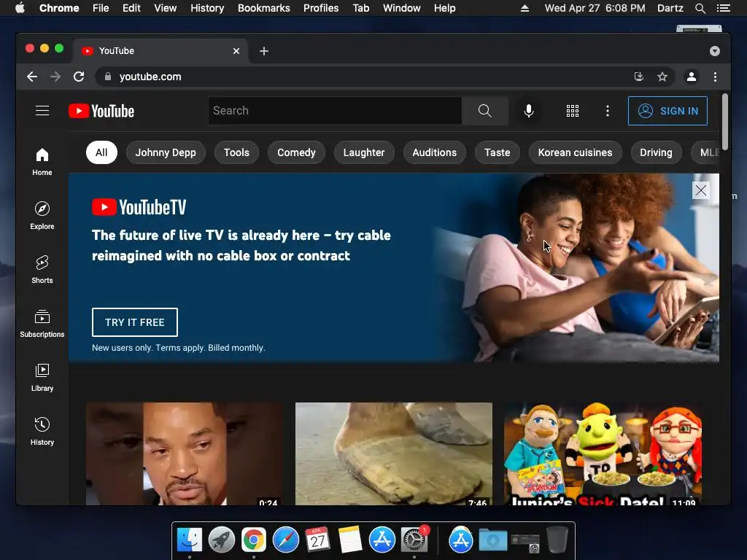747x560 pixels.
Task: Open Shorts in sidebar
Action: [42, 270]
